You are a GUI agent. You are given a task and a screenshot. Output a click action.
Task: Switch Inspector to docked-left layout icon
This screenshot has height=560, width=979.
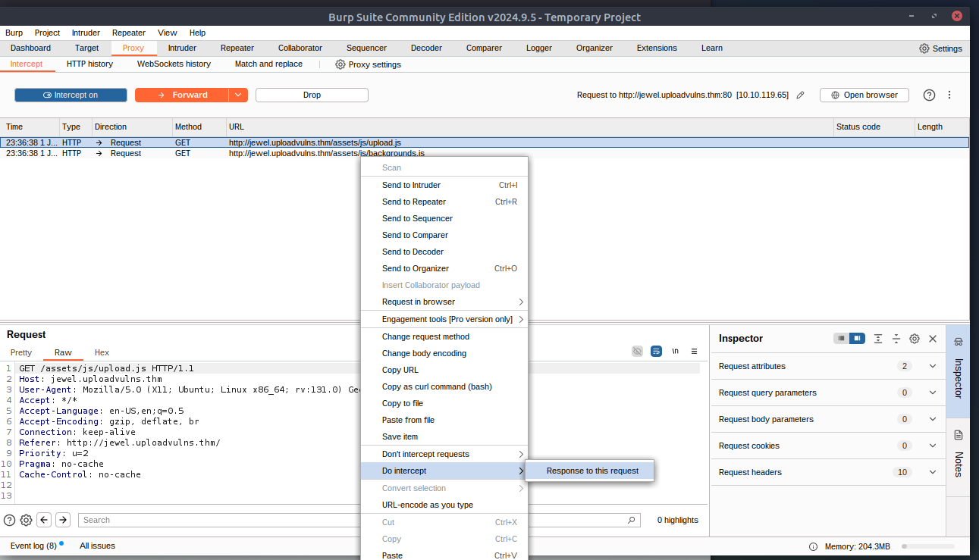coord(841,339)
